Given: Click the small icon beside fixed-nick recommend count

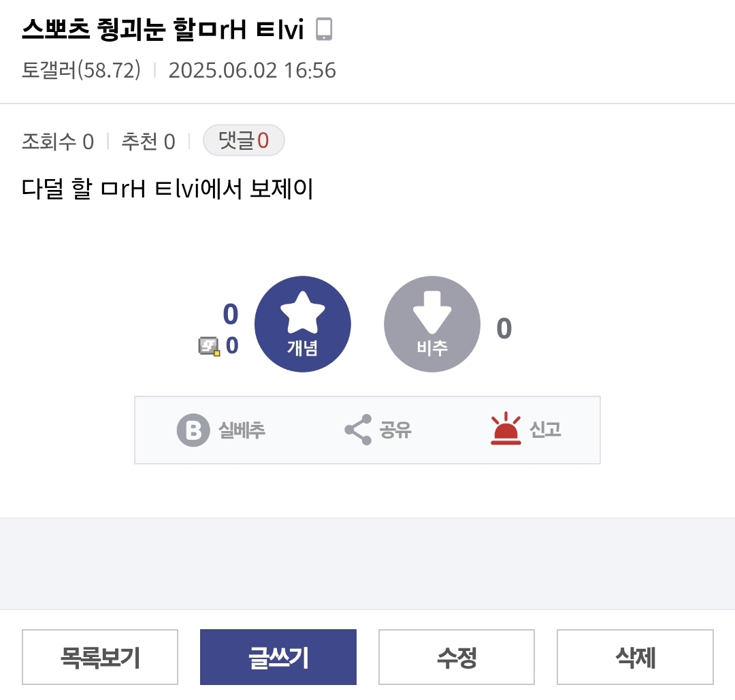Looking at the screenshot, I should pos(209,346).
